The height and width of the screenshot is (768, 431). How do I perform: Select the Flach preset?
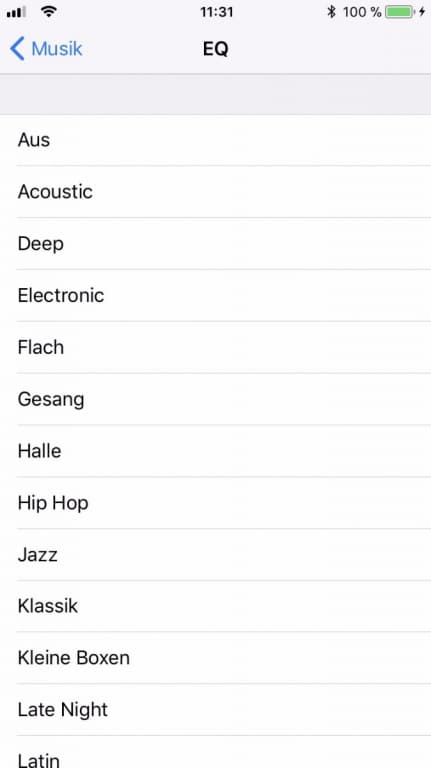[x=216, y=348]
